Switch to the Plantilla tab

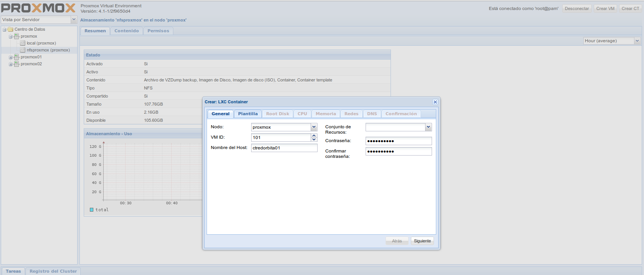(x=248, y=114)
